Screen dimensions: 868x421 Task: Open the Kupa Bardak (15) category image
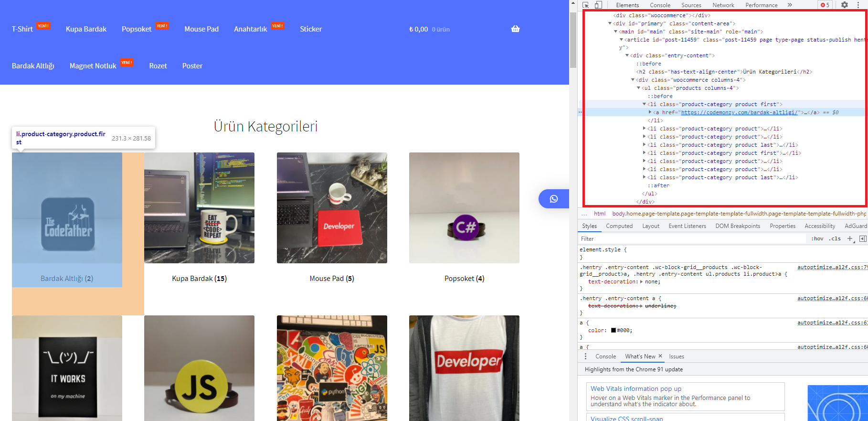click(199, 208)
